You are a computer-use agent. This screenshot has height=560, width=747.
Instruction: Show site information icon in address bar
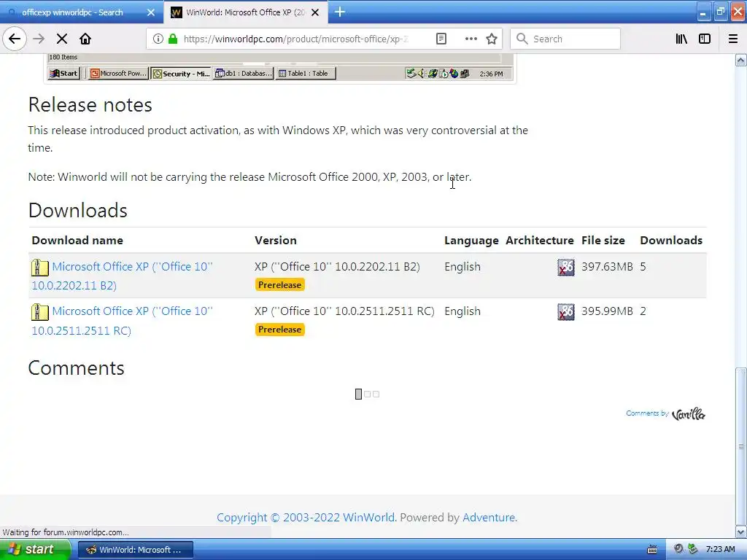click(158, 39)
